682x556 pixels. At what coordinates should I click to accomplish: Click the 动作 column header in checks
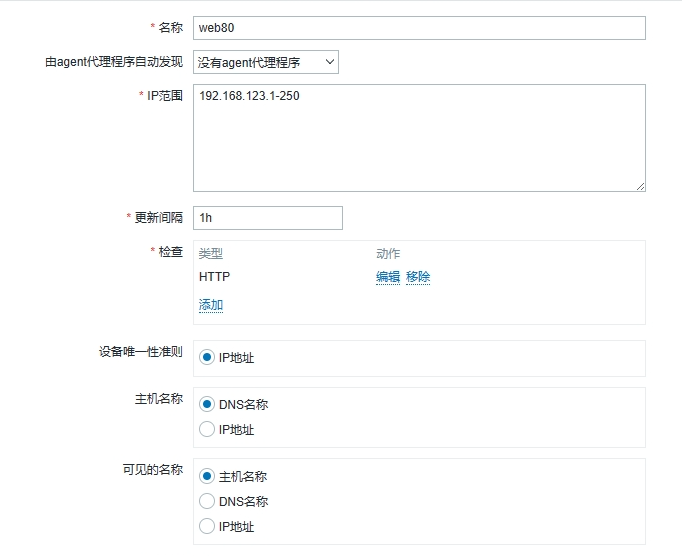[x=388, y=254]
